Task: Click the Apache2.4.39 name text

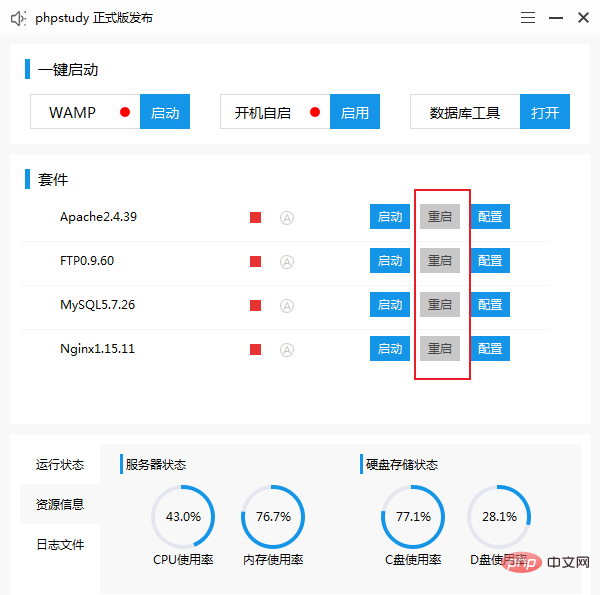Action: coord(98,217)
